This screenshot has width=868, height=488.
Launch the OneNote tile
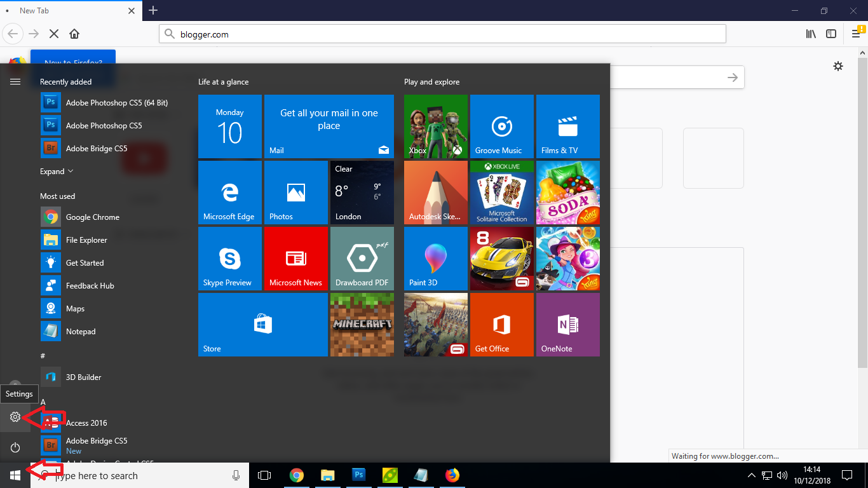tap(568, 325)
